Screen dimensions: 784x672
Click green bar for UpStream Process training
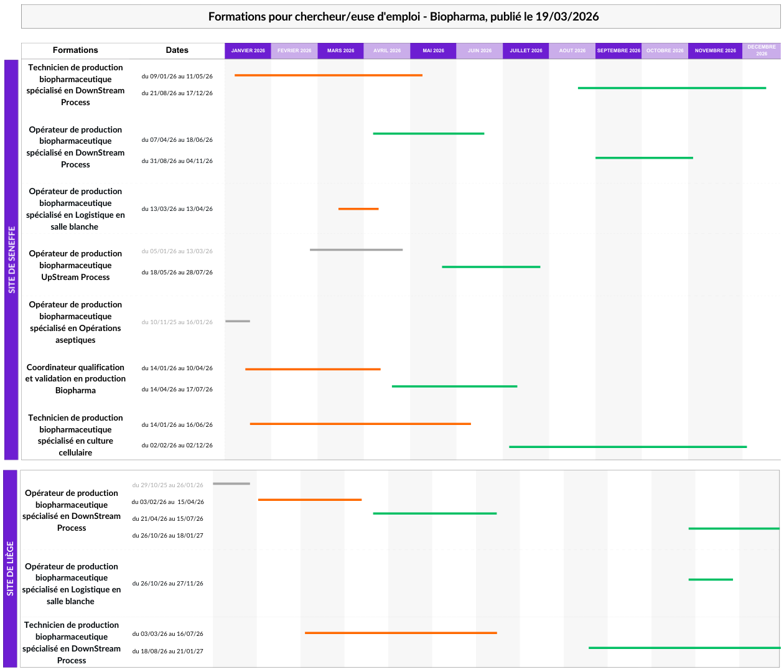[491, 267]
